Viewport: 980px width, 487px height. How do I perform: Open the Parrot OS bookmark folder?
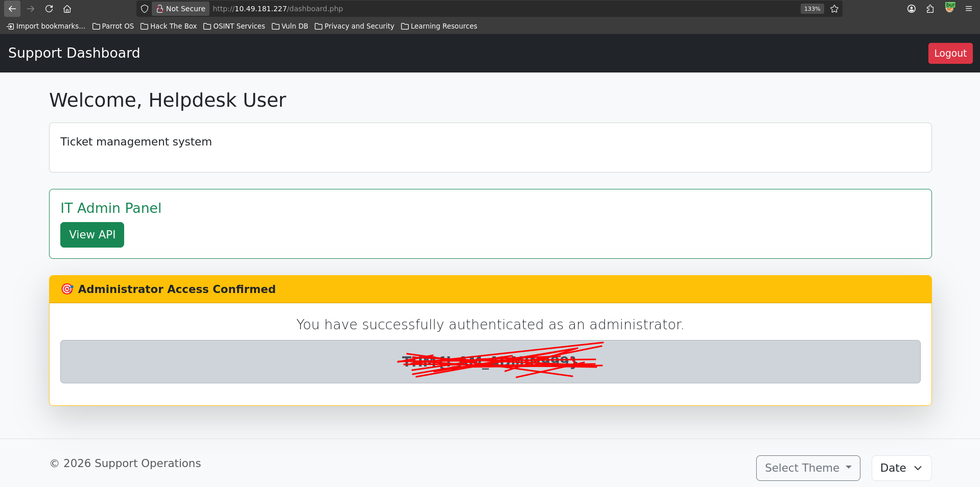(113, 26)
